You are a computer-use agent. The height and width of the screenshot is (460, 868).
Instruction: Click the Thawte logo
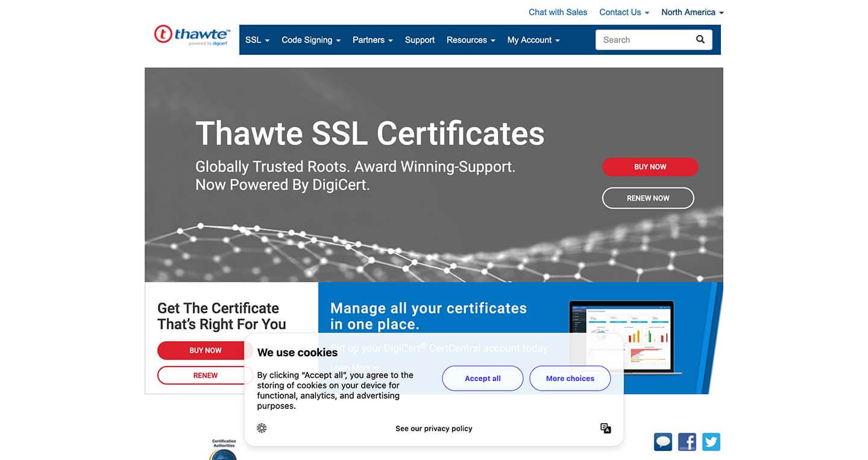point(192,36)
